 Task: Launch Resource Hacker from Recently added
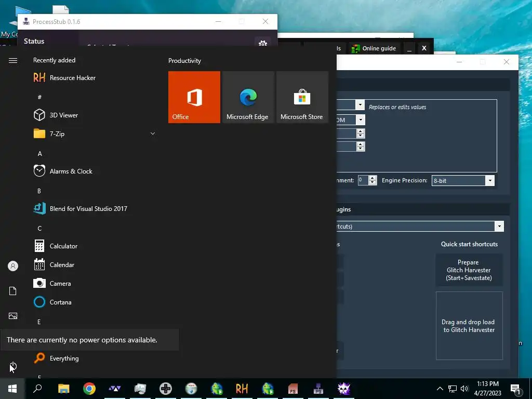click(95, 78)
